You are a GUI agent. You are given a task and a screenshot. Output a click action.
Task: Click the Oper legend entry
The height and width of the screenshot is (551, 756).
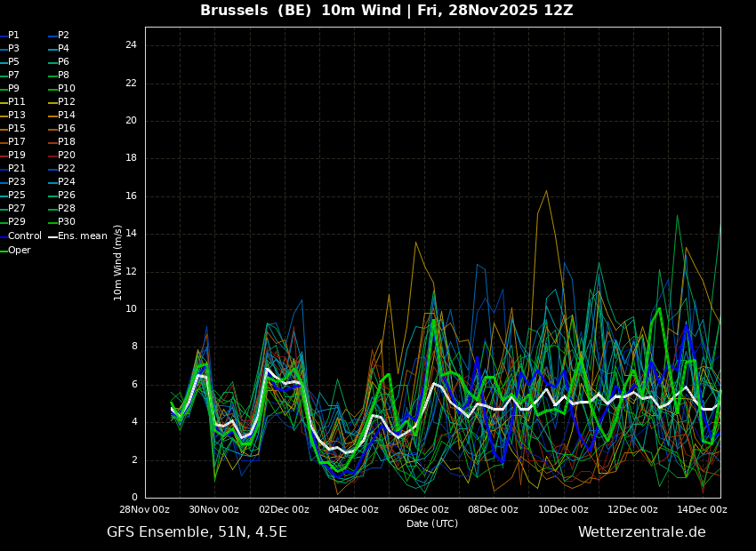click(15, 251)
